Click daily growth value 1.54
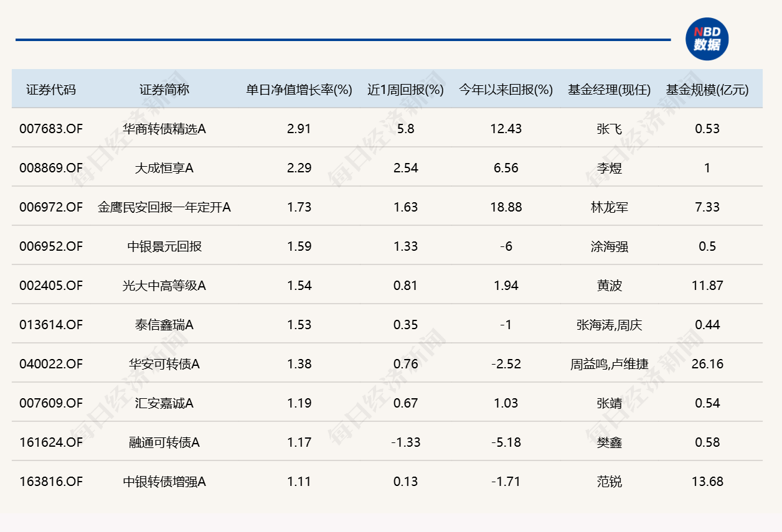 299,286
